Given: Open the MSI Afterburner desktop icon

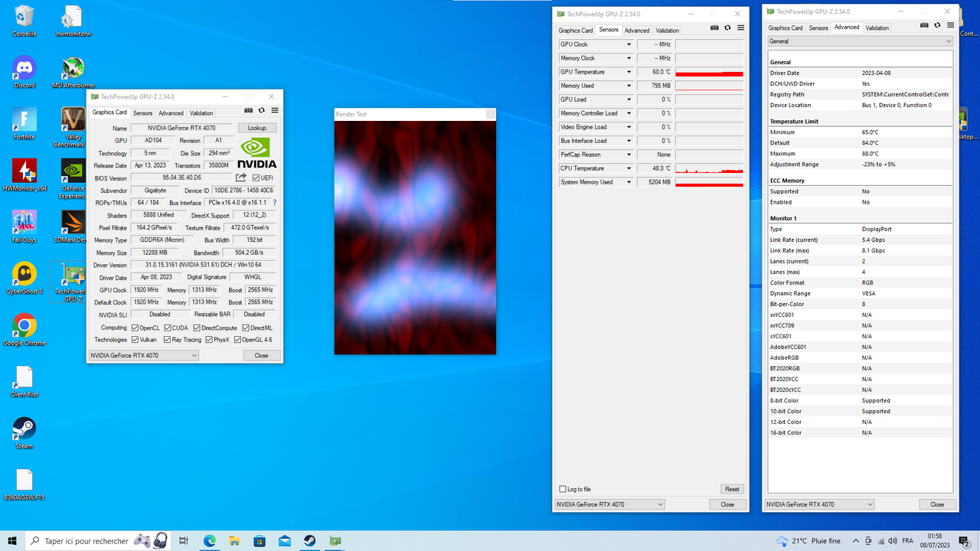Looking at the screenshot, I should click(x=73, y=73).
